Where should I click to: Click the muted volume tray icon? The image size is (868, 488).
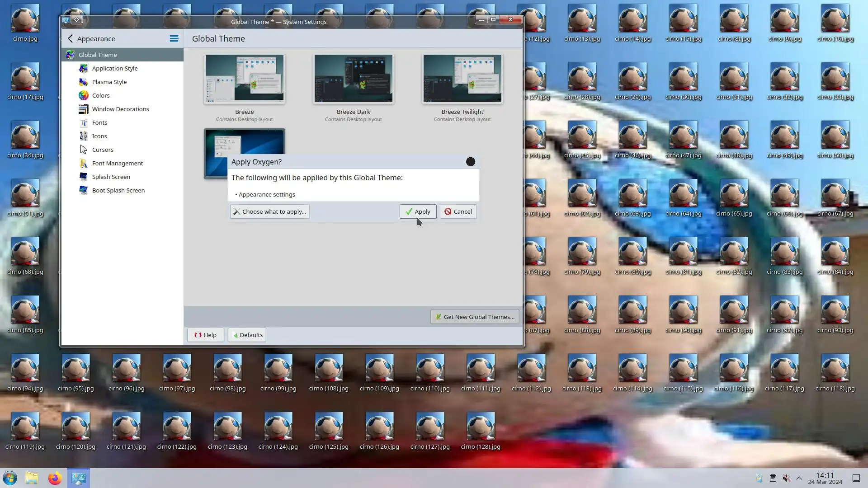[x=787, y=478]
